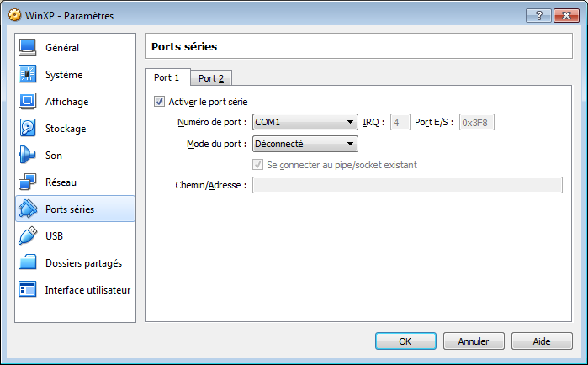Select the Port 1 tab
This screenshot has height=365, width=588.
pyautogui.click(x=167, y=77)
